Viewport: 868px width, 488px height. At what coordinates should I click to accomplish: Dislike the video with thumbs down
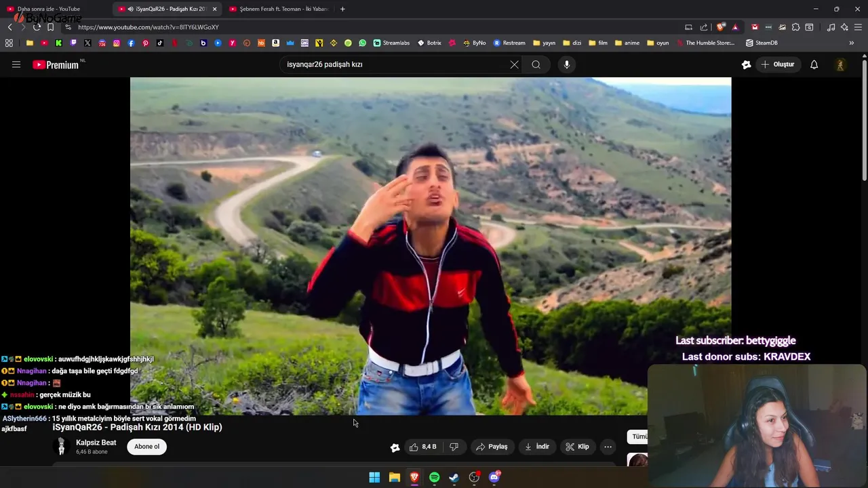click(454, 447)
